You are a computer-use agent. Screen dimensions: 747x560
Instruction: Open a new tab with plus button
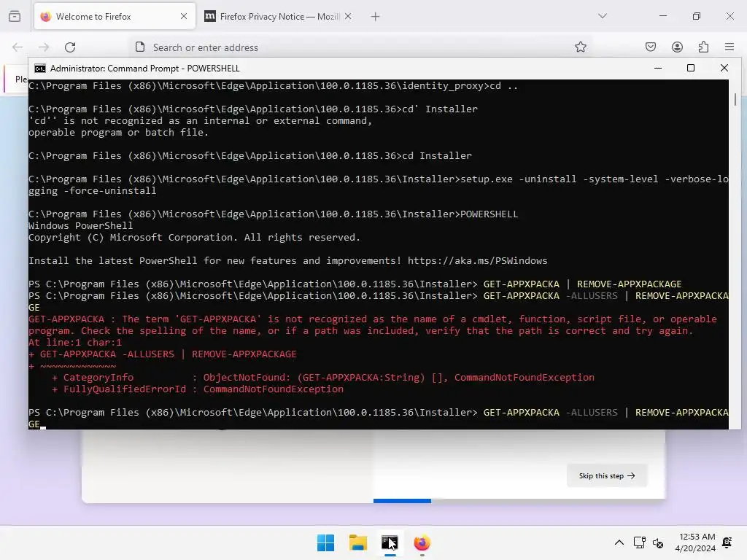click(376, 17)
